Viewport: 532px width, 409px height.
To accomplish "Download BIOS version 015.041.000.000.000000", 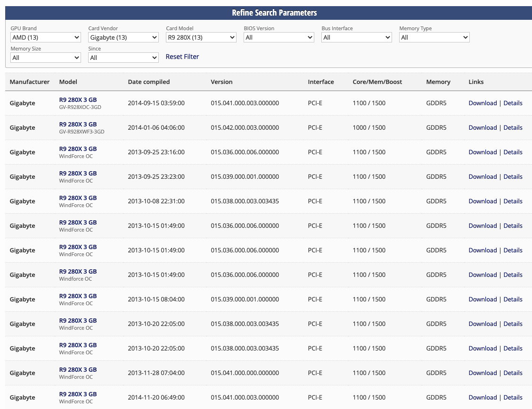I will [x=483, y=373].
